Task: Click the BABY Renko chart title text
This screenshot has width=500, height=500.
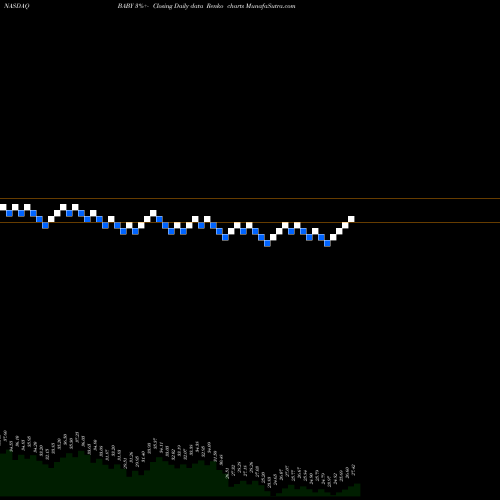Action: (206, 6)
